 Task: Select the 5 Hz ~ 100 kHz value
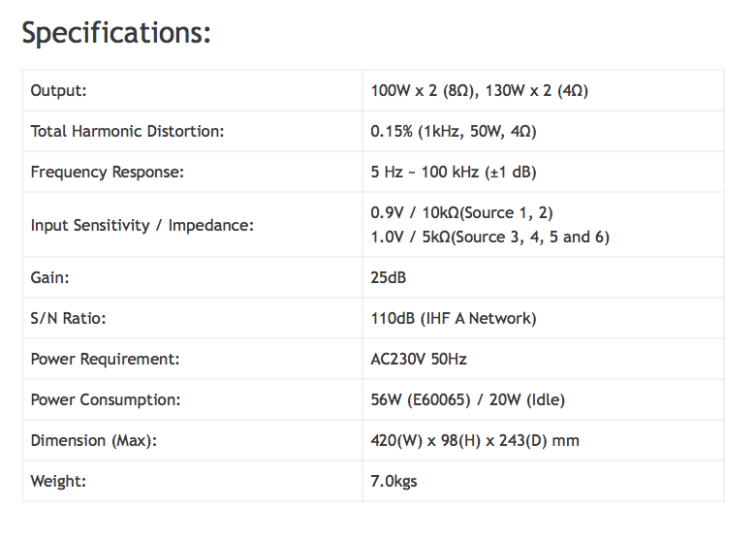pyautogui.click(x=454, y=173)
